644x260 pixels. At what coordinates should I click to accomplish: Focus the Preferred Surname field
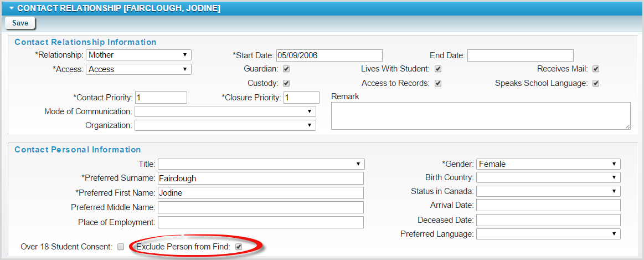[260, 179]
